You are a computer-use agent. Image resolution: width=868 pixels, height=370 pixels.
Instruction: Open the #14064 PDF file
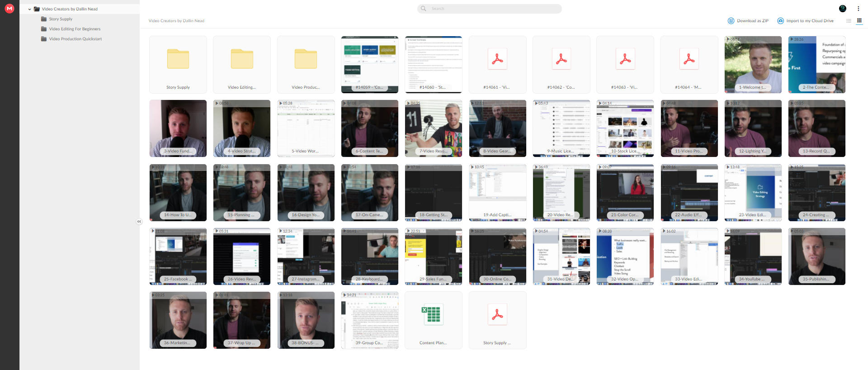[689, 65]
